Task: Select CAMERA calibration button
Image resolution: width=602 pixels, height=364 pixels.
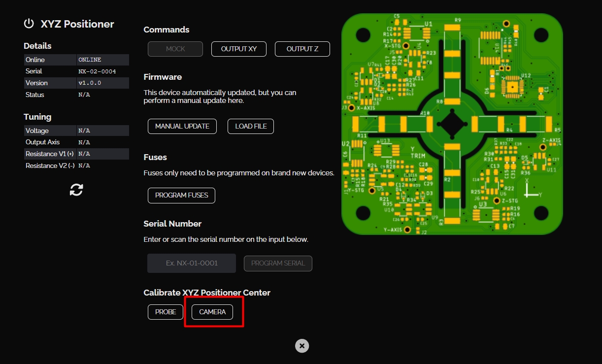Action: (212, 312)
